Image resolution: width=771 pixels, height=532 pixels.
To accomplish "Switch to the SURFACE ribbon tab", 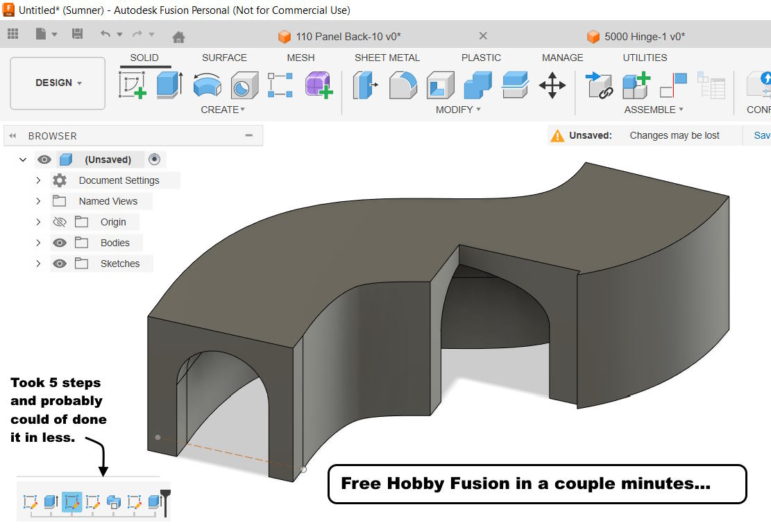I will [224, 58].
